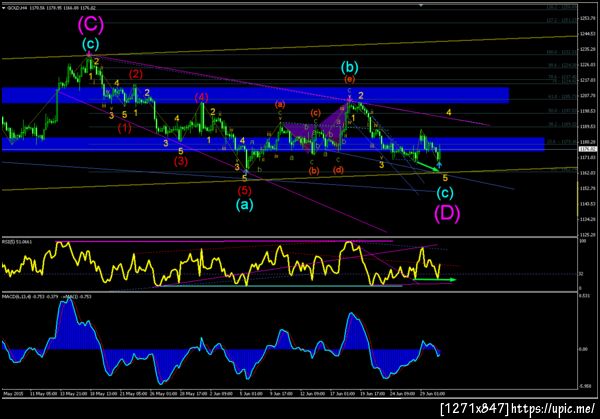Select the green horizontal arrow in RSI
Viewport: 600px width, 419px height.
point(435,280)
